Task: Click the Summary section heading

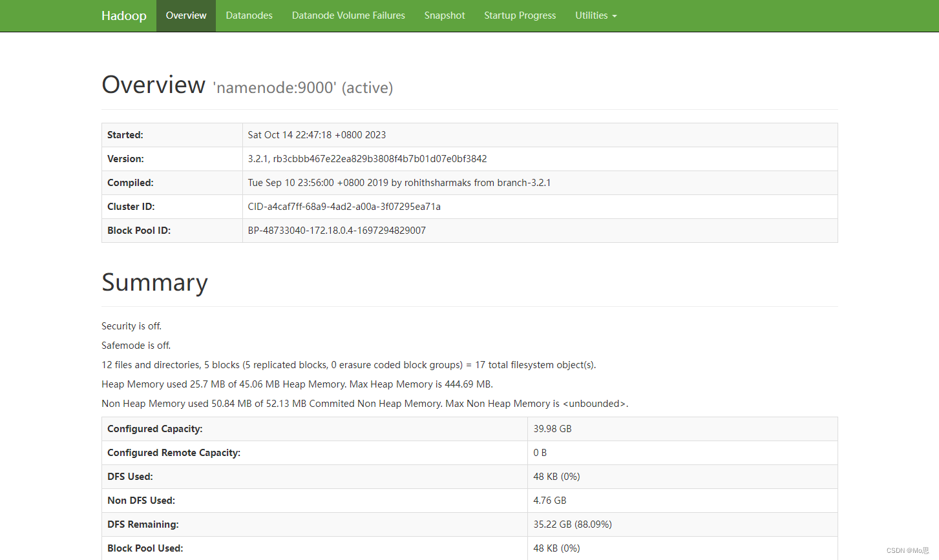Action: [154, 282]
